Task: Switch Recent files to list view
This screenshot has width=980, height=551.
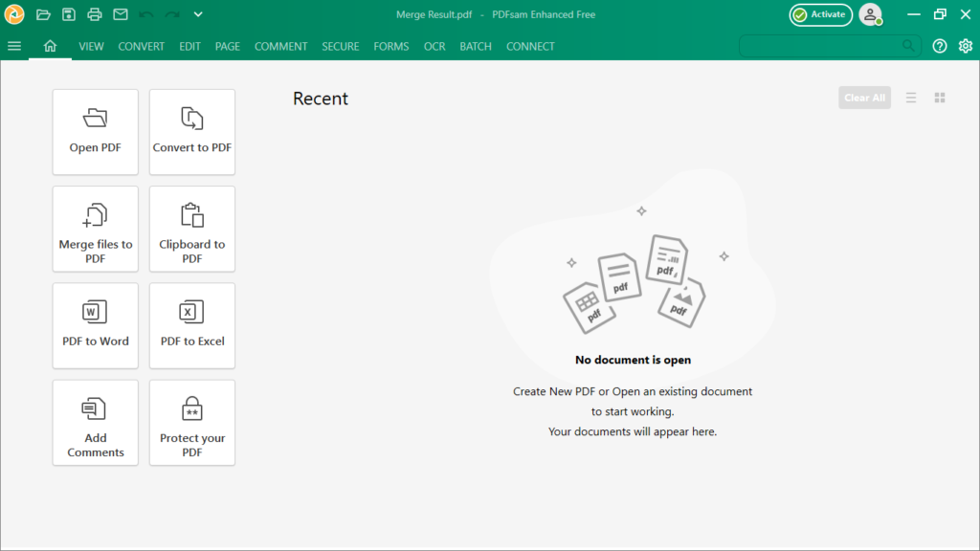Action: (911, 98)
